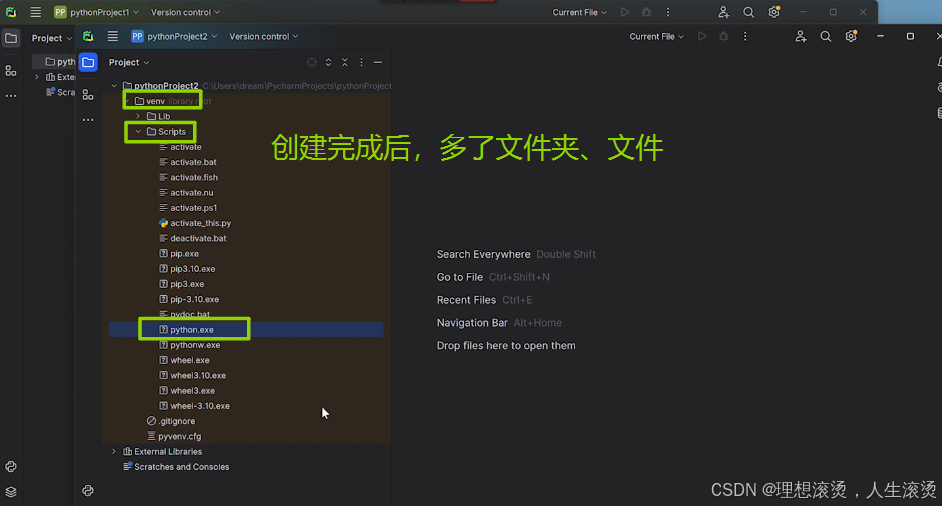
Task: Expand External Libraries in pythonProject2 tree
Action: coord(114,451)
